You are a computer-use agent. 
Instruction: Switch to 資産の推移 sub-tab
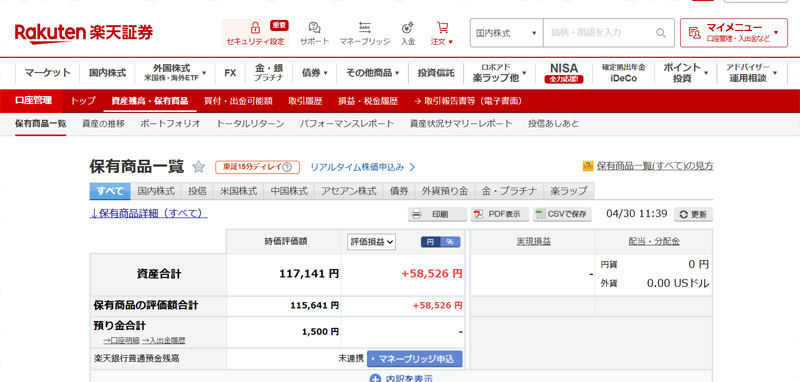click(103, 123)
